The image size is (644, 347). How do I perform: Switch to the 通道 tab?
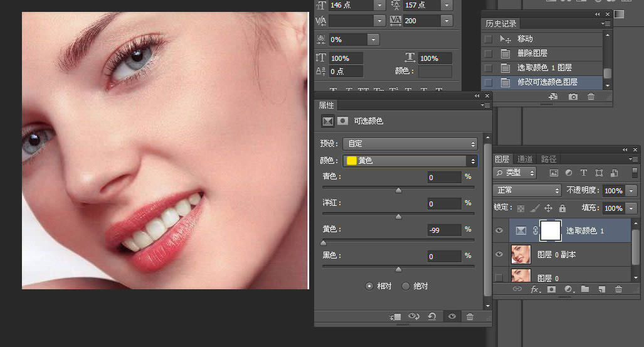[525, 159]
